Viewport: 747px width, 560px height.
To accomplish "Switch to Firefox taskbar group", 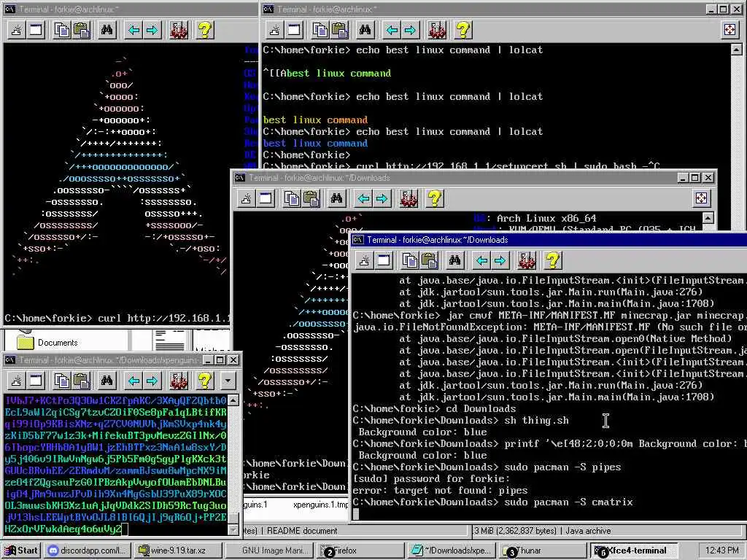I will (360, 551).
